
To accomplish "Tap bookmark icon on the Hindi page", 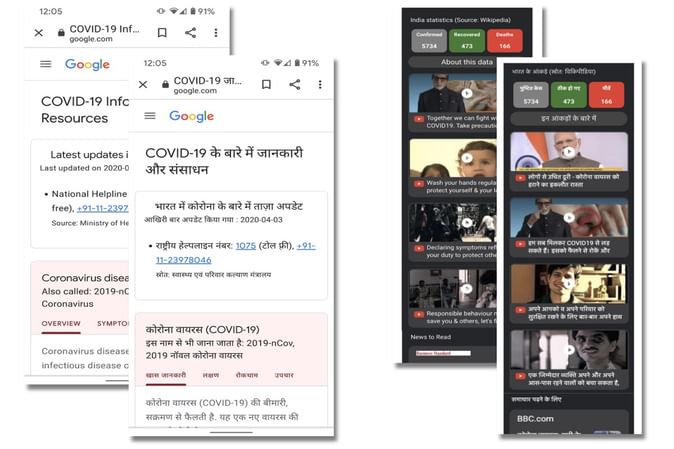I will coord(266,85).
